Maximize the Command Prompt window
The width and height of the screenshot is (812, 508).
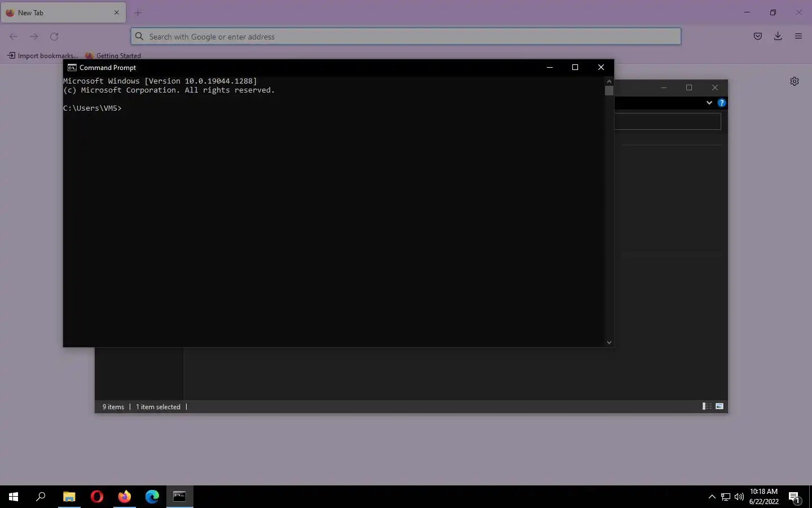[575, 67]
